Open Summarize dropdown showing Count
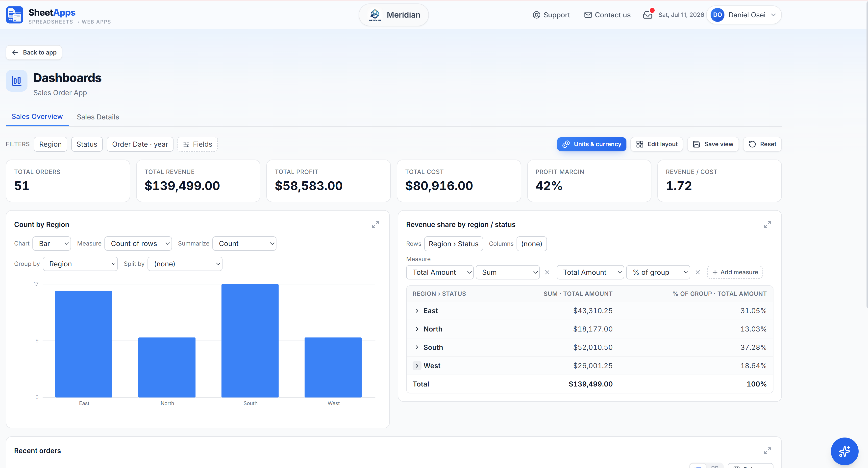The image size is (868, 468). pyautogui.click(x=244, y=244)
